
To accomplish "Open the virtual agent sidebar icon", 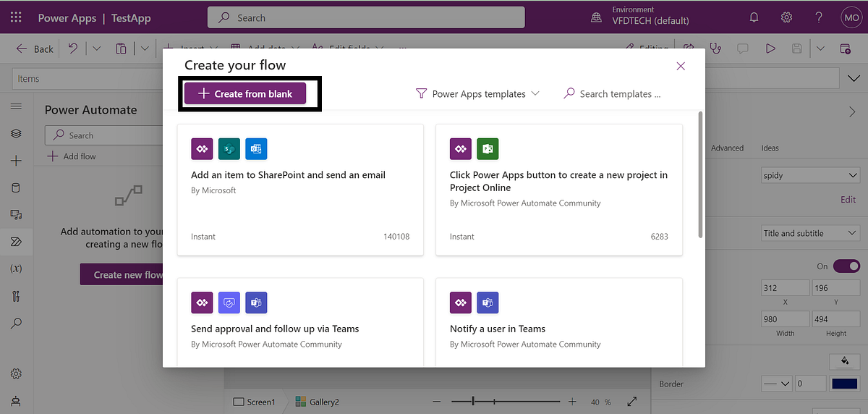I will (16, 400).
